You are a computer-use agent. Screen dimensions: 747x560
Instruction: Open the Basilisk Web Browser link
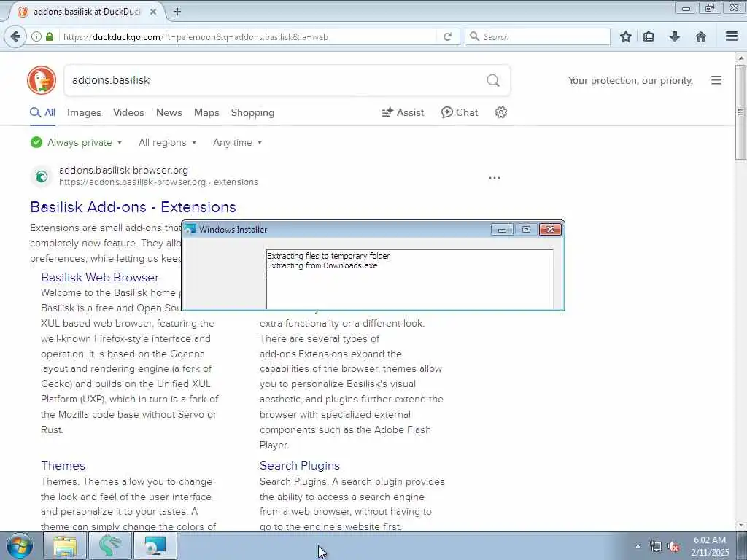tap(99, 278)
